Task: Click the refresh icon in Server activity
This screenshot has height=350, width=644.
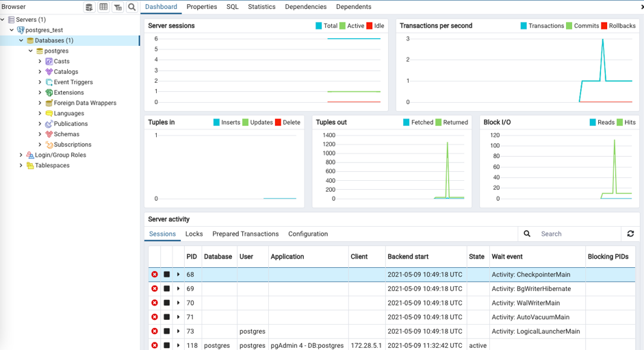Action: click(630, 234)
